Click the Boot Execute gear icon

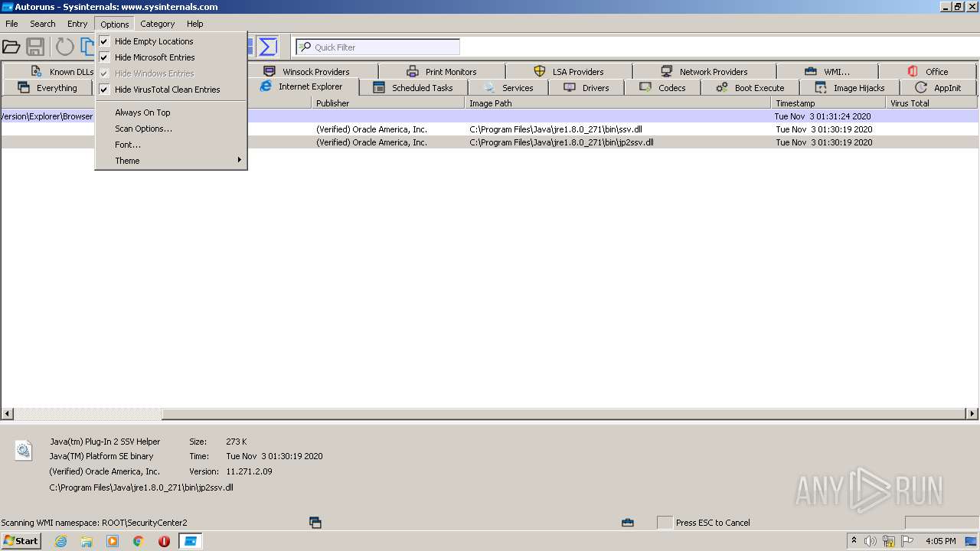pyautogui.click(x=722, y=88)
